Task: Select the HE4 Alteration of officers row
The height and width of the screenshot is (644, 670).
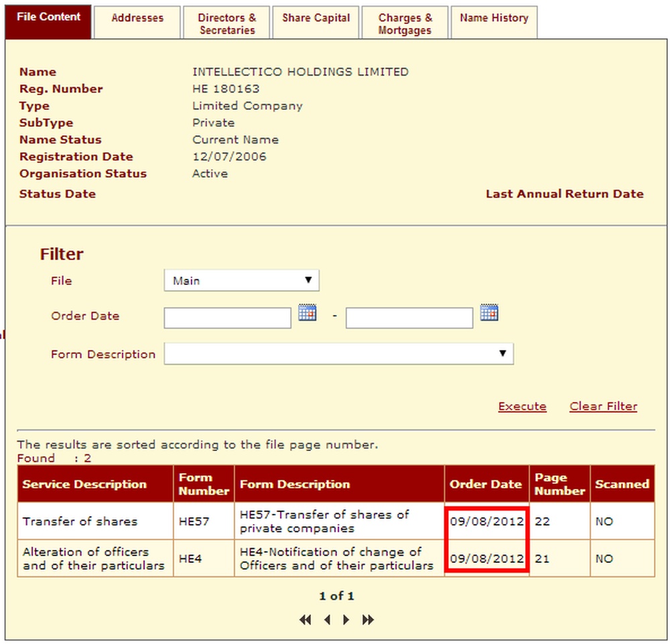Action: (336, 558)
